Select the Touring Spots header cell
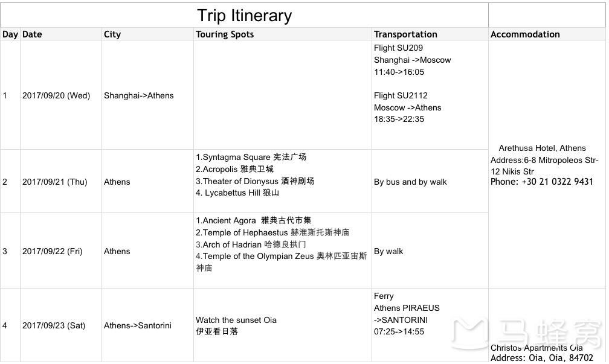The width and height of the screenshot is (609, 364). pyautogui.click(x=282, y=34)
